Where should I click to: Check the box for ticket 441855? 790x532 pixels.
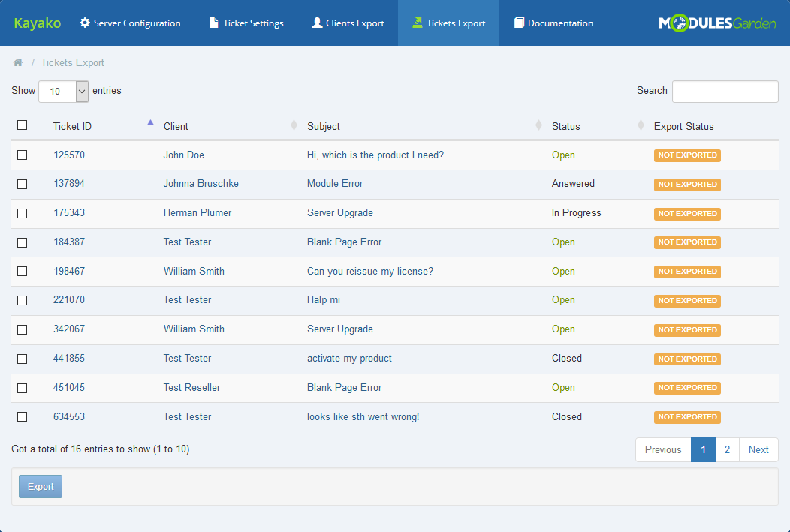click(x=23, y=359)
